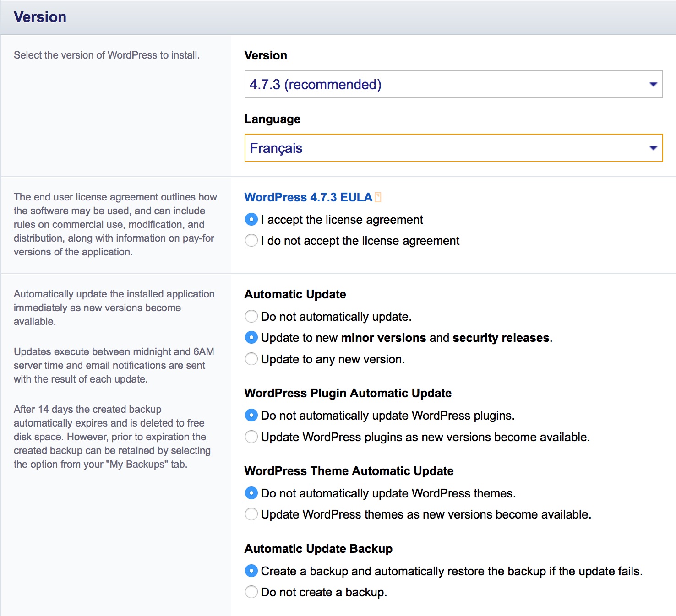Click the 'Automatic Update Backup' heading
Image resolution: width=676 pixels, height=616 pixels.
click(318, 549)
